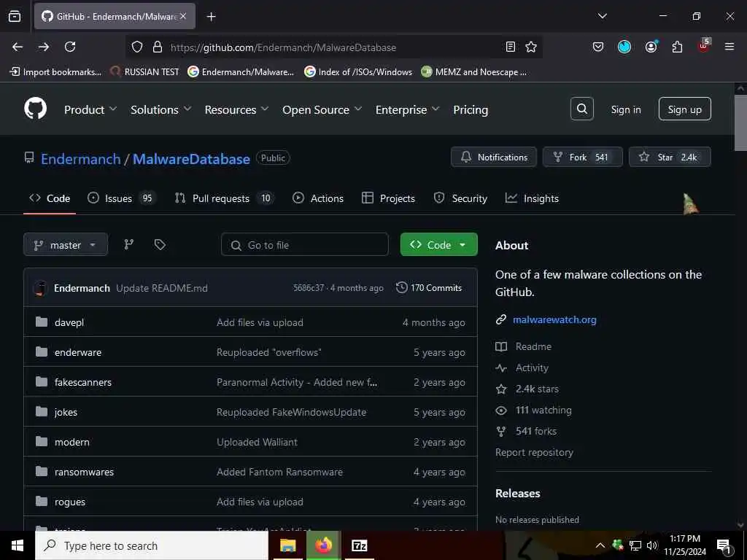Click the Windows Start button
747x560 pixels.
click(x=18, y=545)
